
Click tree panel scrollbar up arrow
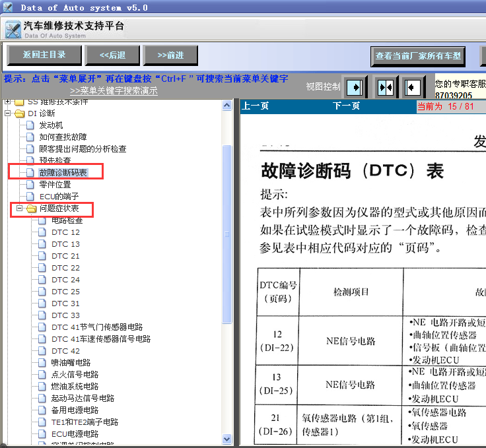(227, 106)
